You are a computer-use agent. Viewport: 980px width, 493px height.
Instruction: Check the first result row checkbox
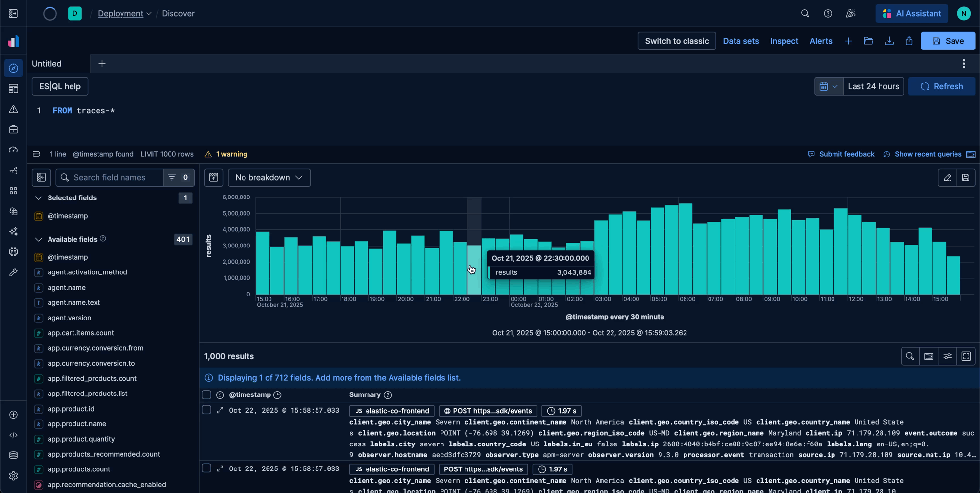coord(207,410)
